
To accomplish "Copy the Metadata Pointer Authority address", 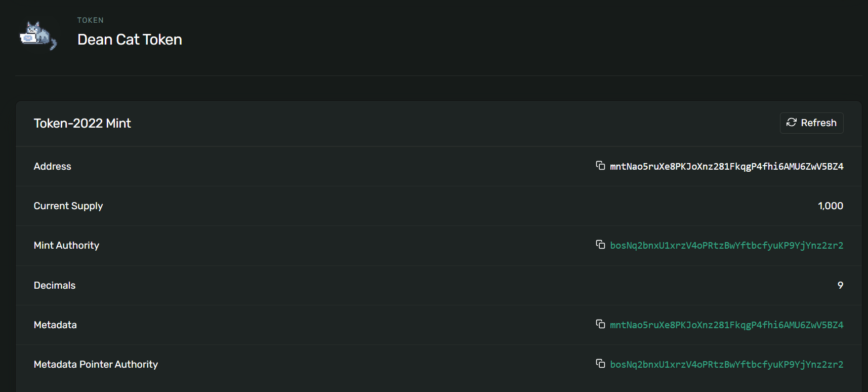I will pos(600,363).
